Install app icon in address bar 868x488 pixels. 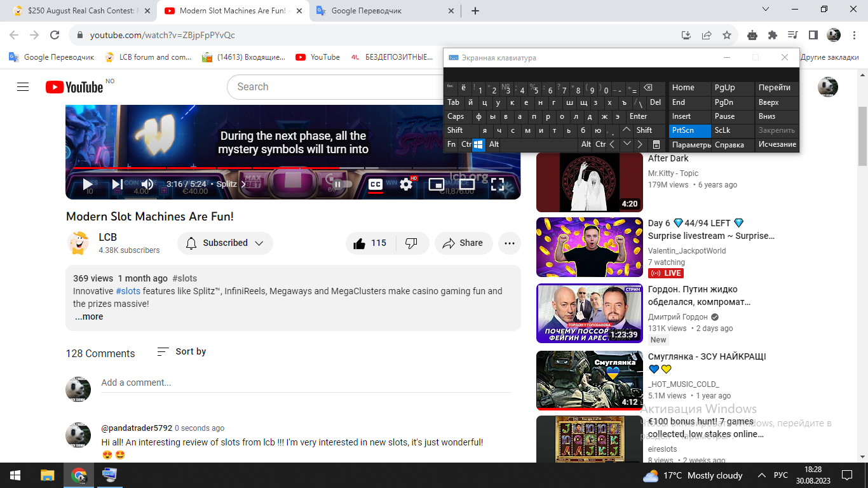tap(686, 35)
